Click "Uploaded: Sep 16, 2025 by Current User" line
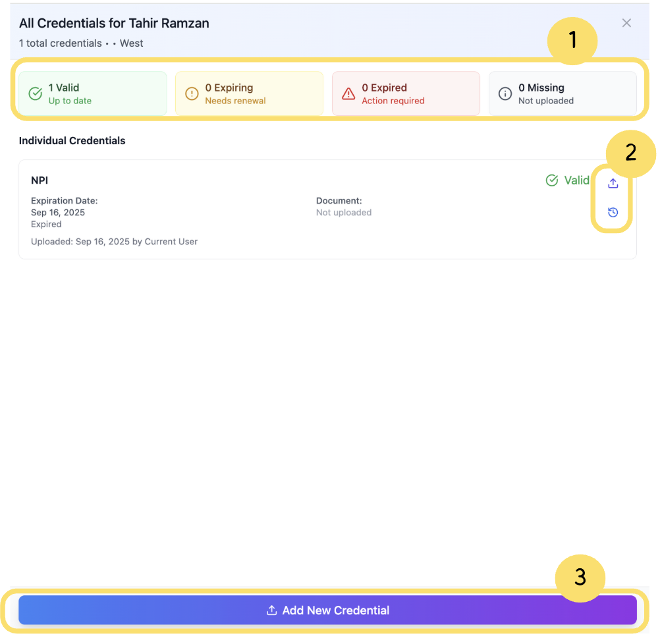Image resolution: width=660 pixels, height=644 pixels. pyautogui.click(x=115, y=242)
